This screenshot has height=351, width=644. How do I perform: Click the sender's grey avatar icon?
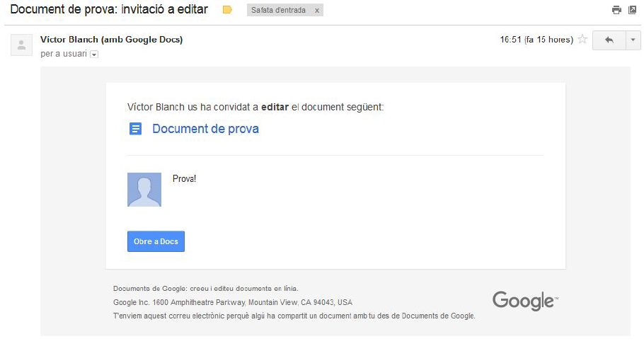tap(21, 45)
